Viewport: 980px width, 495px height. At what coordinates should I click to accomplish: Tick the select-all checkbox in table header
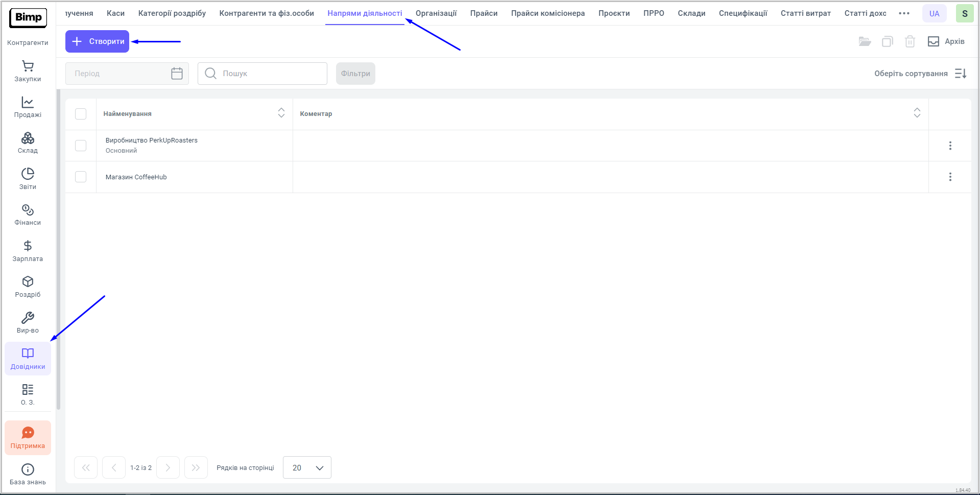click(x=81, y=114)
